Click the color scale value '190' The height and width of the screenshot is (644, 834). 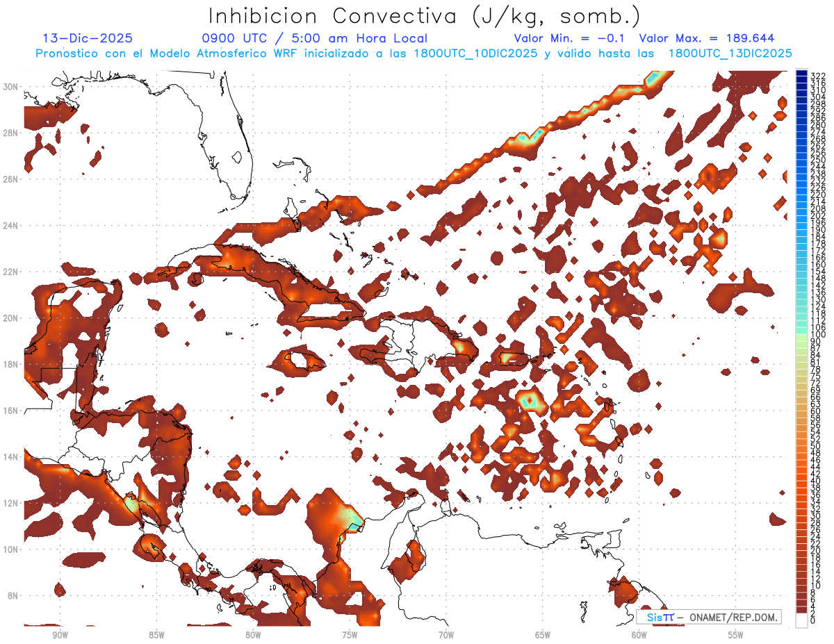817,230
